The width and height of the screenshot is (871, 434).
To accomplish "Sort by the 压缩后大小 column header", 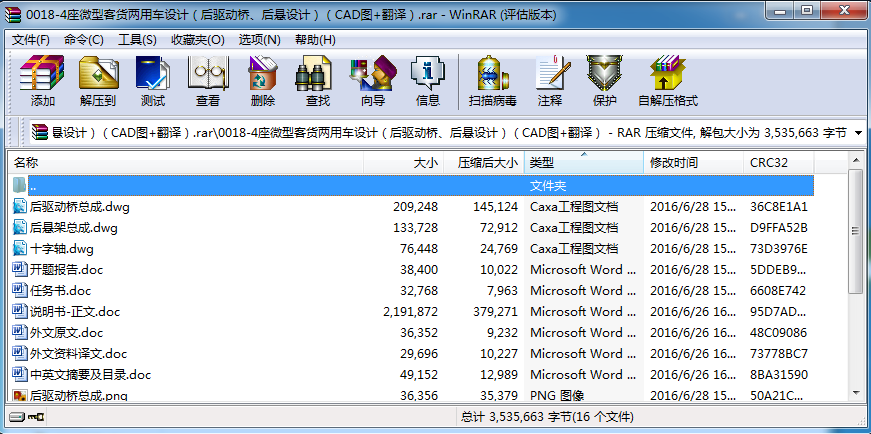I will [484, 163].
